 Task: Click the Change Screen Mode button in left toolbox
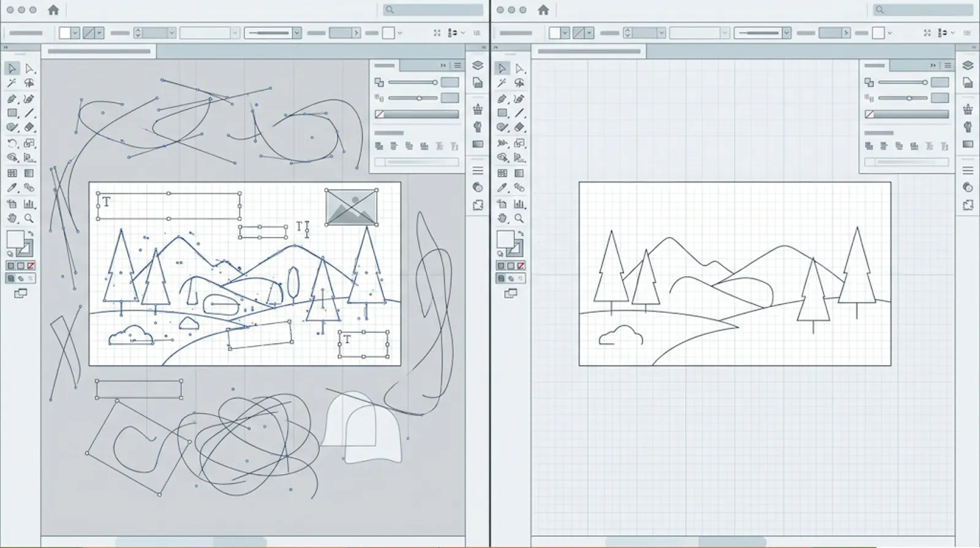coord(20,294)
